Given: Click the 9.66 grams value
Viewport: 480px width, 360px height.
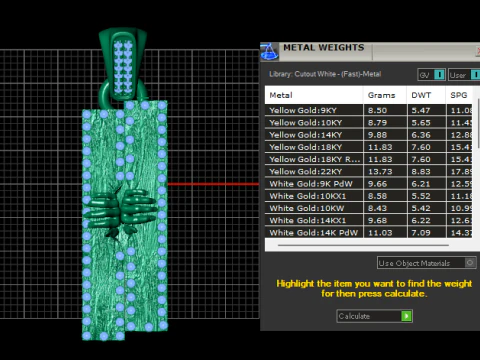Looking at the screenshot, I should click(x=377, y=184).
